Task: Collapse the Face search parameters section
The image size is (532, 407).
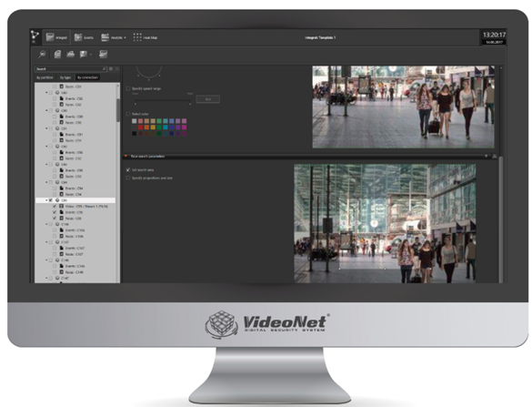Action: (x=125, y=157)
